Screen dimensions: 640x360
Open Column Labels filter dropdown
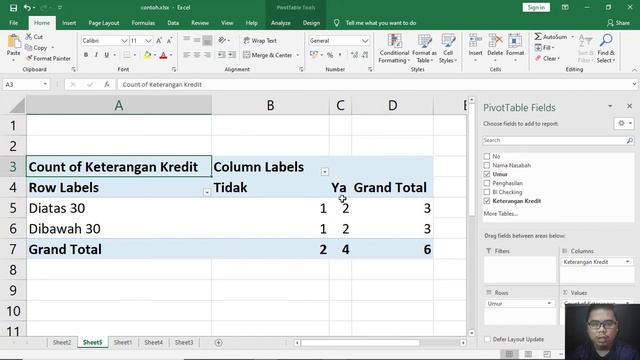tap(324, 172)
